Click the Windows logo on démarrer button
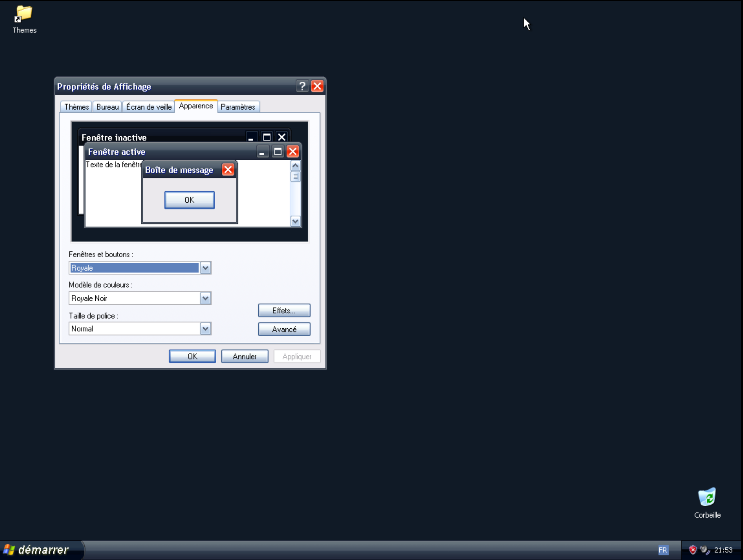This screenshot has height=560, width=743. click(9, 550)
